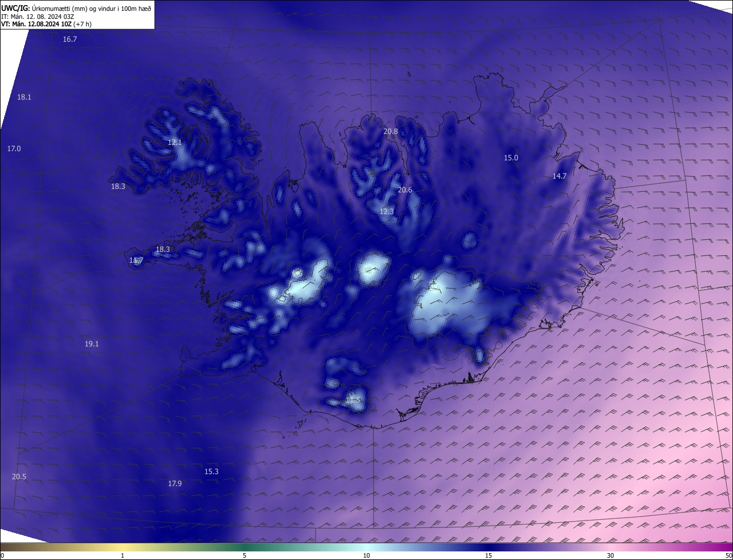Click the 16.7 value label

pyautogui.click(x=70, y=39)
